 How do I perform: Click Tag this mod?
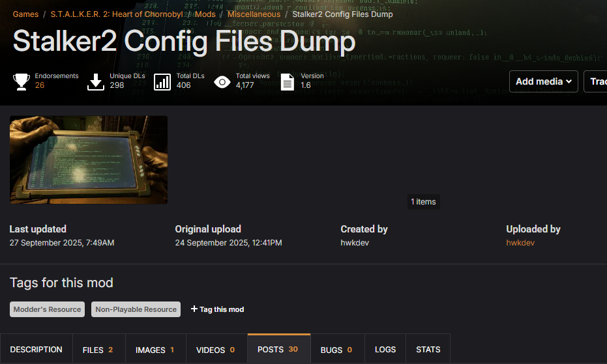tap(218, 309)
